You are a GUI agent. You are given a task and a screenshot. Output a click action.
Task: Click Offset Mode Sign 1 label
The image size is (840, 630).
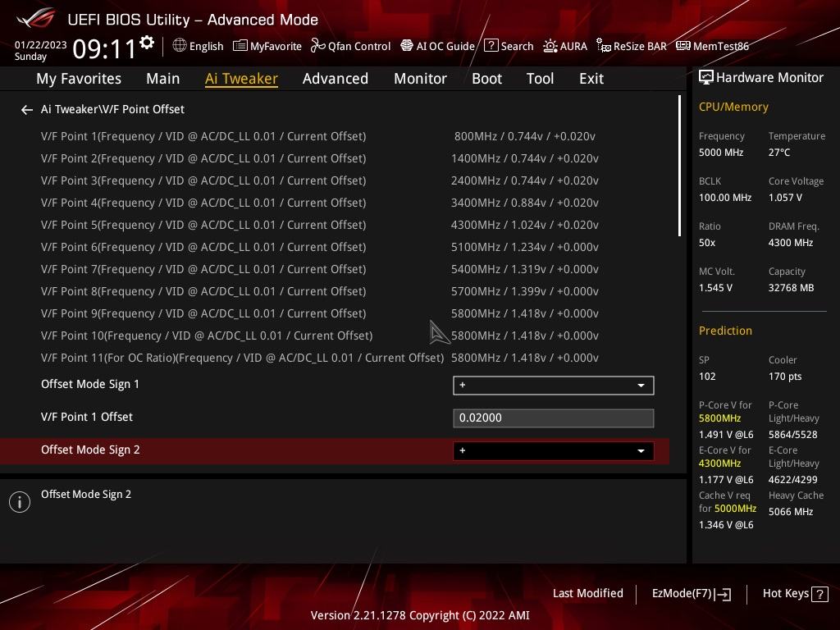pos(90,385)
